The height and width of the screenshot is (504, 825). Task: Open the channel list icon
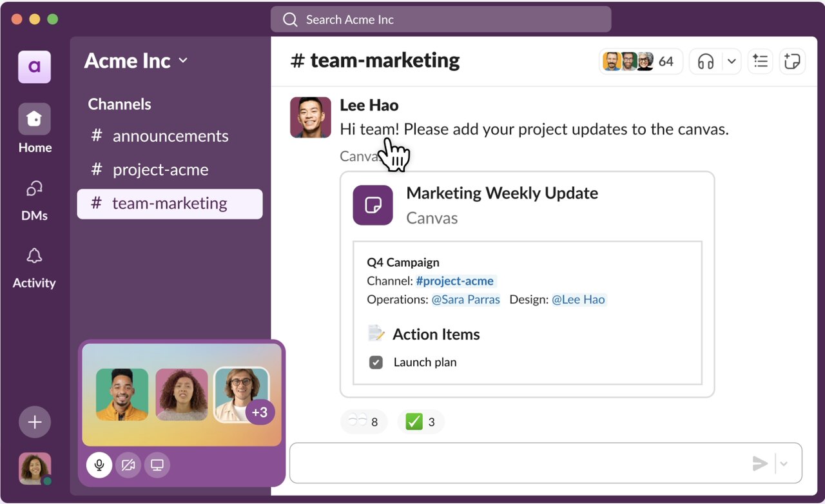tap(761, 62)
